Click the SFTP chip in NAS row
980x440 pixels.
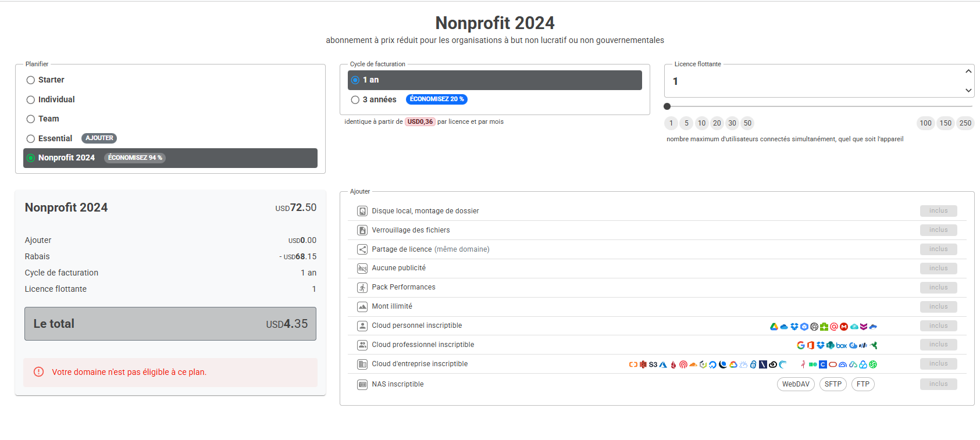tap(833, 384)
